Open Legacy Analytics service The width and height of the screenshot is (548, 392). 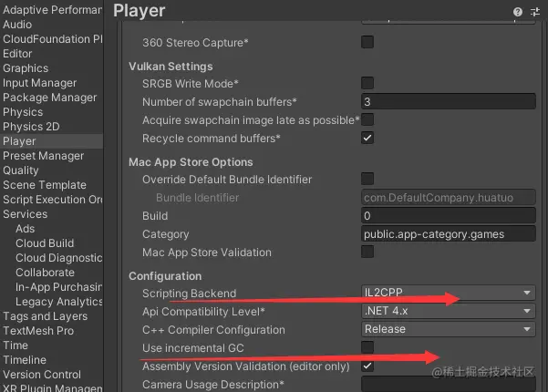pos(52,302)
